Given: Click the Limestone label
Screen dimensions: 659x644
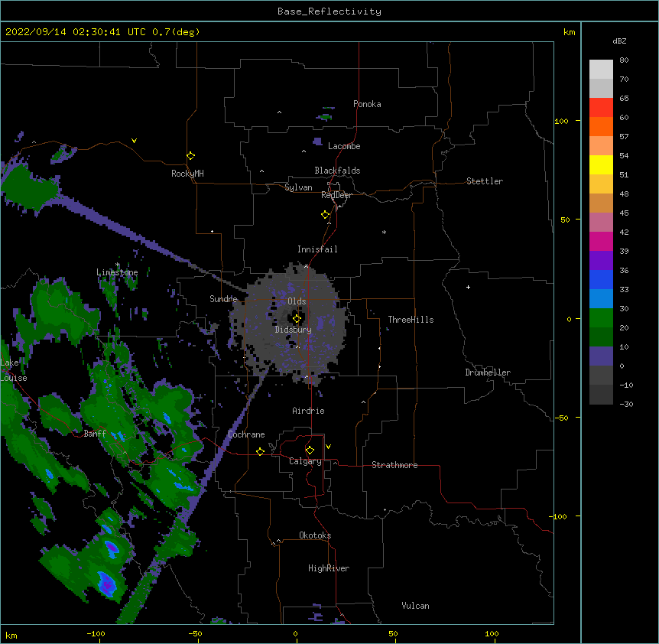Looking at the screenshot, I should click(117, 272).
